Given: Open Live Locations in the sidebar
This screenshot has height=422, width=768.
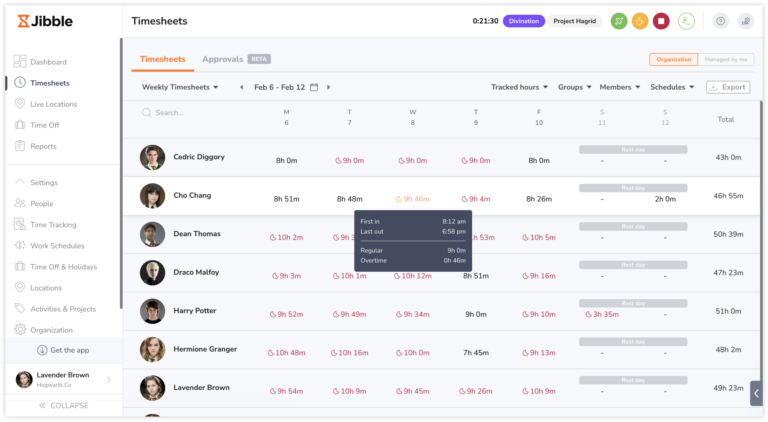Looking at the screenshot, I should click(46, 104).
